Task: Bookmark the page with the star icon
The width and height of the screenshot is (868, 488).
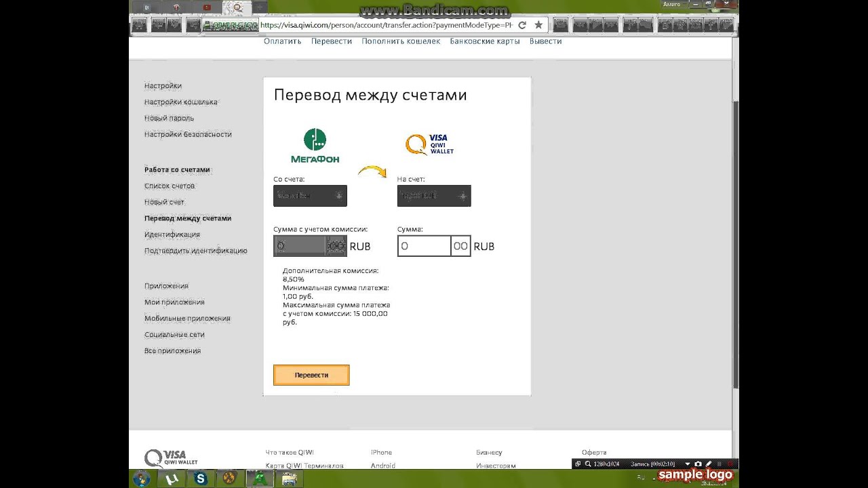Action: (538, 25)
